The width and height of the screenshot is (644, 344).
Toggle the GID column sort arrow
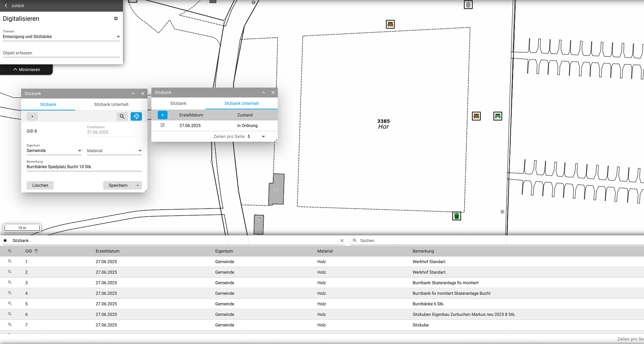(x=36, y=251)
